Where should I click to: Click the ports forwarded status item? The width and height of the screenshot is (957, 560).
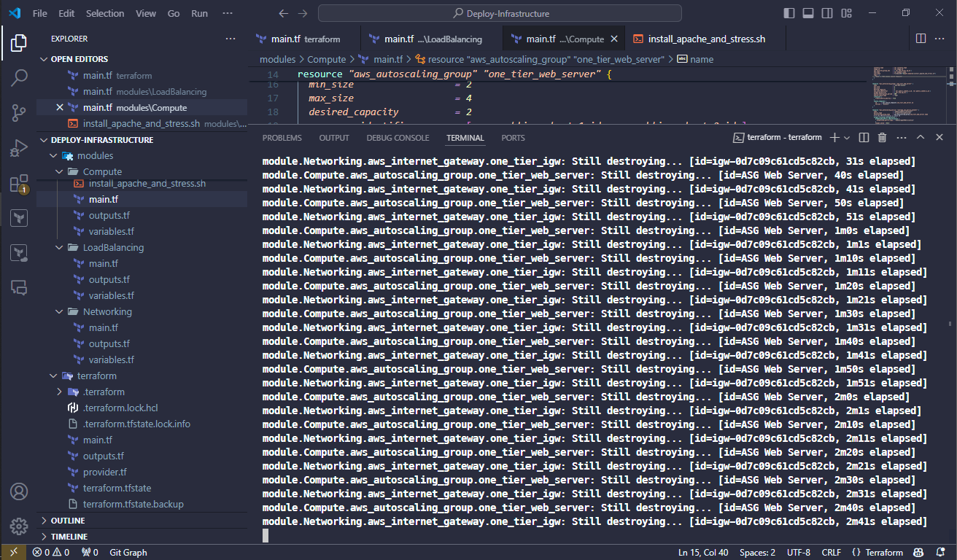[x=90, y=553]
